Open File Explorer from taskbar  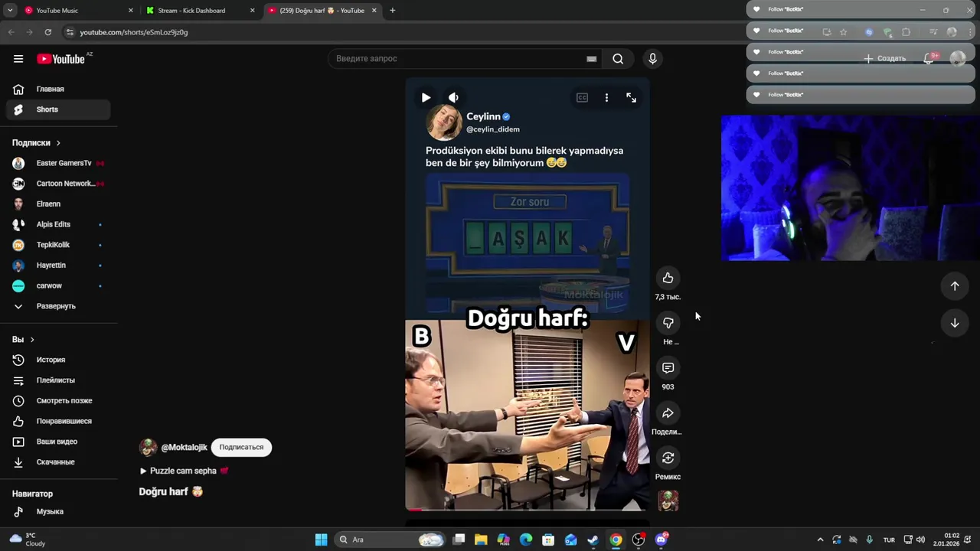point(481,540)
